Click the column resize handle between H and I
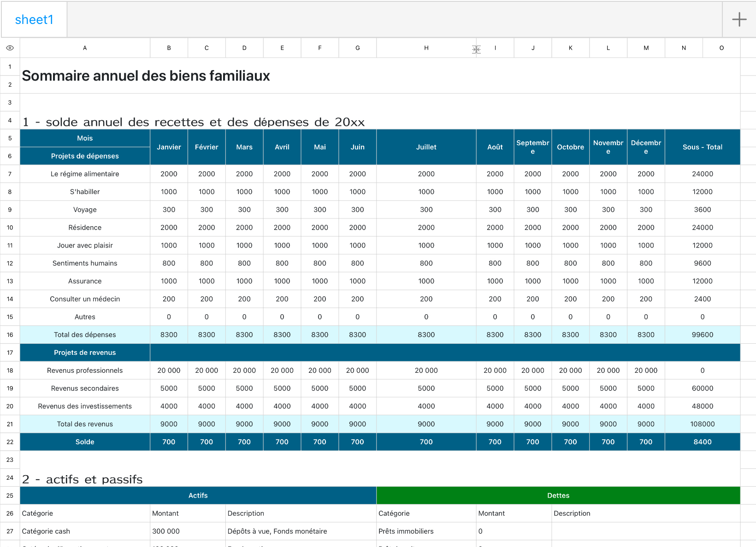The height and width of the screenshot is (547, 756). tap(476, 49)
